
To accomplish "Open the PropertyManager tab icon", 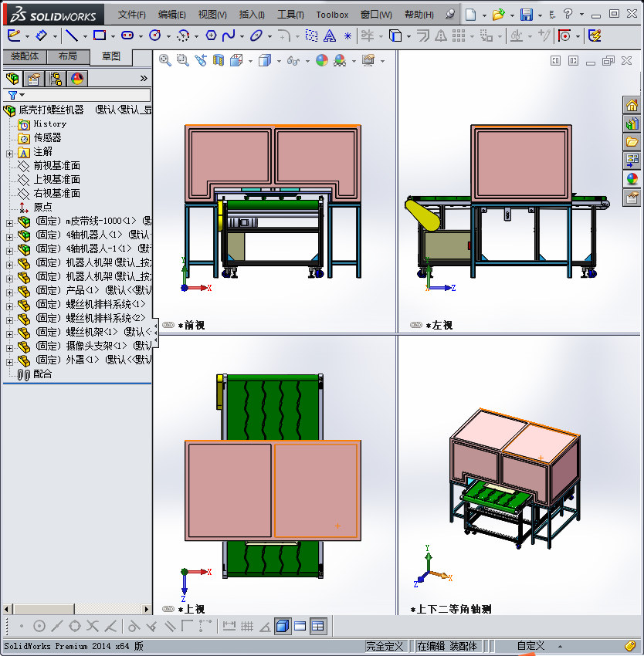I will point(33,78).
